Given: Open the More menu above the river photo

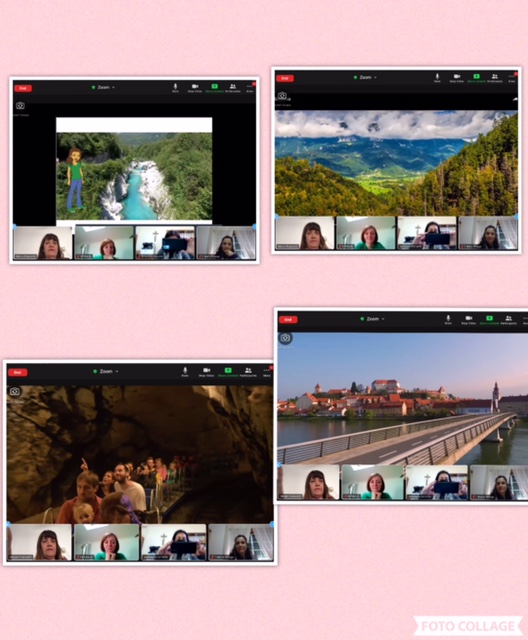Looking at the screenshot, I should [x=250, y=88].
